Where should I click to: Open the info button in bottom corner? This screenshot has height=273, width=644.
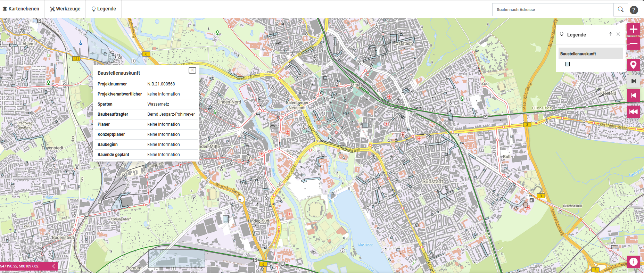coord(633,262)
